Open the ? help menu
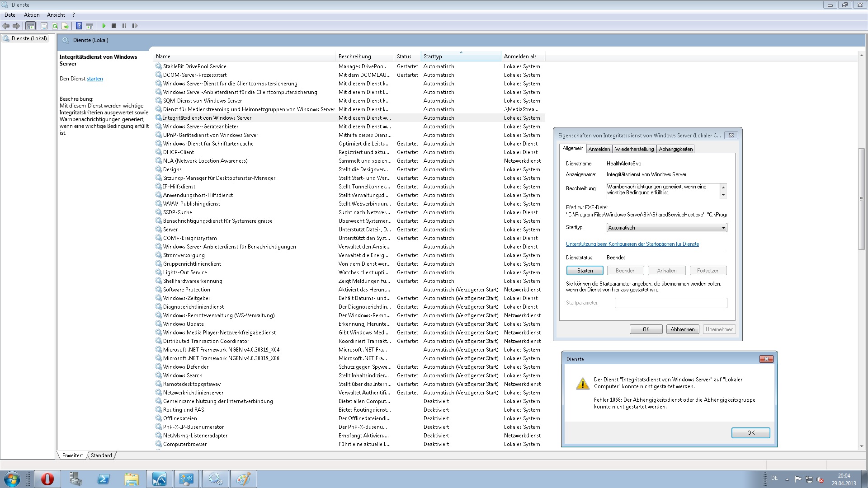This screenshot has height=488, width=868. coord(73,15)
